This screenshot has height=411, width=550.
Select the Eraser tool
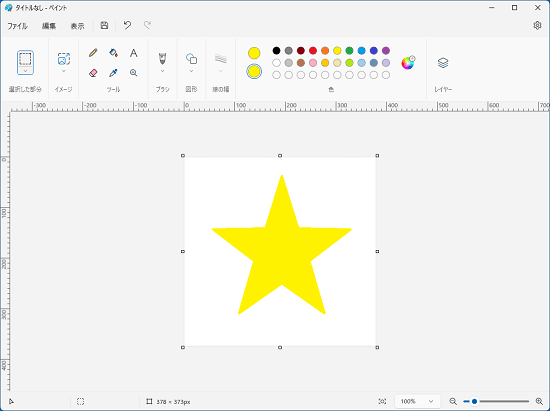[x=93, y=73]
